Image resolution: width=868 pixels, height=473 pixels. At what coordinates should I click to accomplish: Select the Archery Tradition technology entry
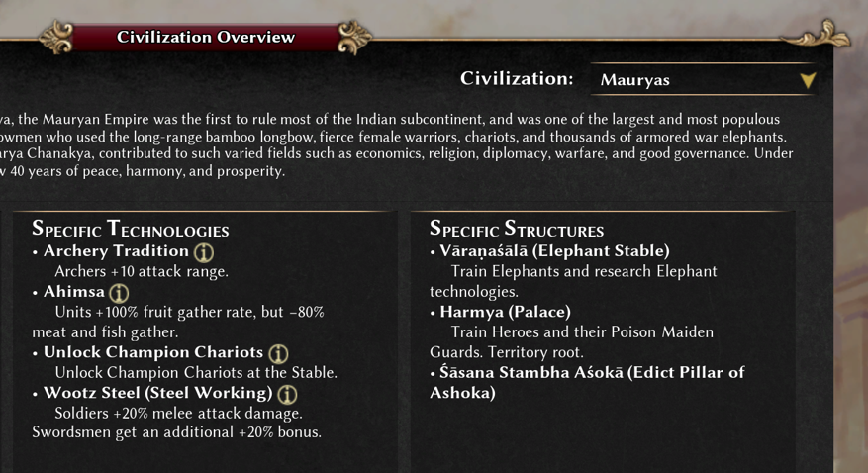(116, 251)
